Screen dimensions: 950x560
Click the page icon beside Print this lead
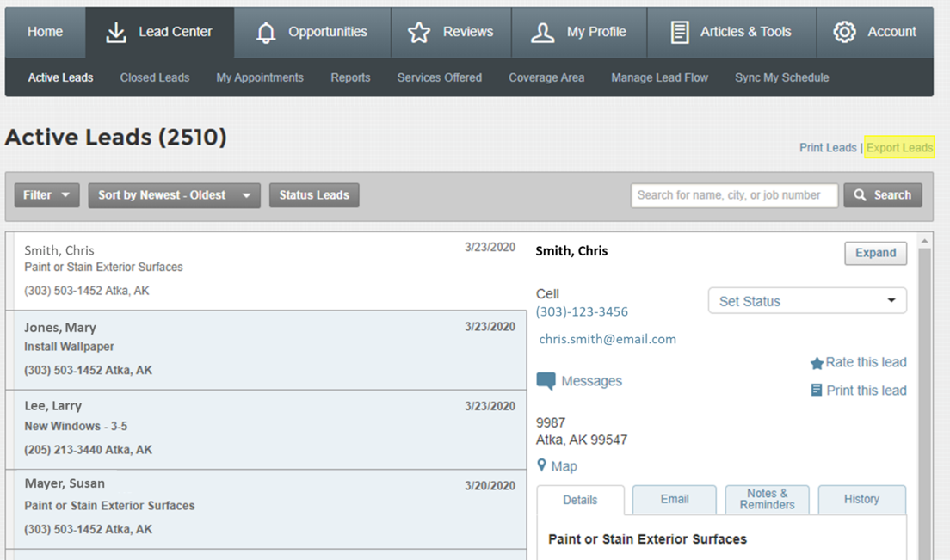click(x=816, y=390)
